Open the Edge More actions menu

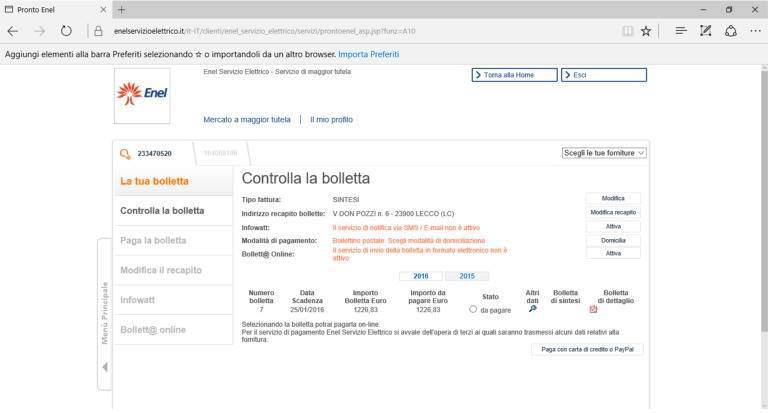(x=754, y=31)
